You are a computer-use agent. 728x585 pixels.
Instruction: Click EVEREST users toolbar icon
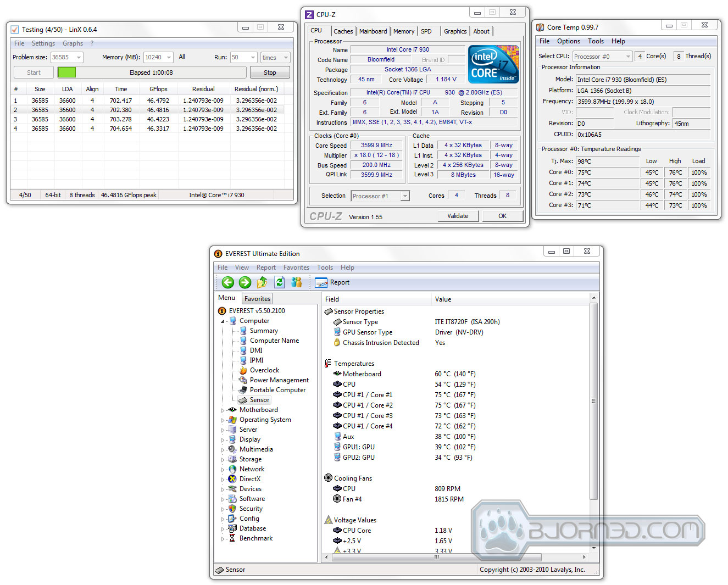click(x=297, y=282)
